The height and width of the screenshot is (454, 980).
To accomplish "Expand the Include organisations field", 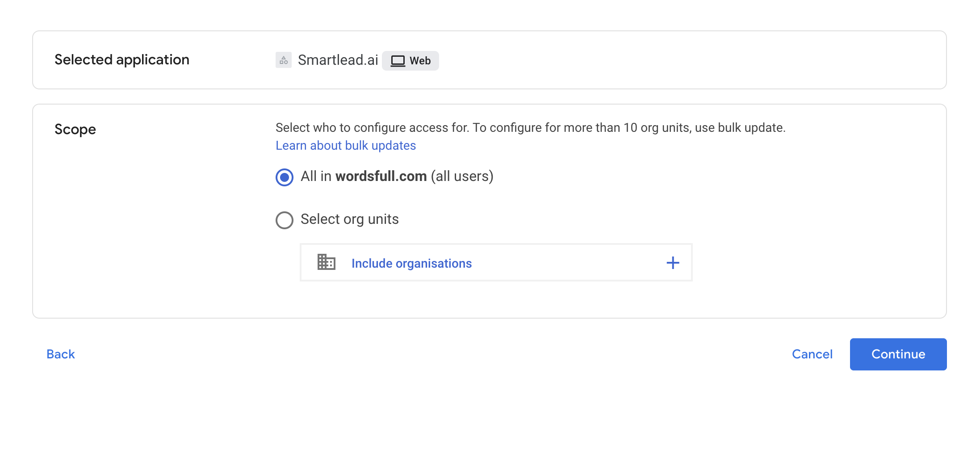I will [496, 263].
